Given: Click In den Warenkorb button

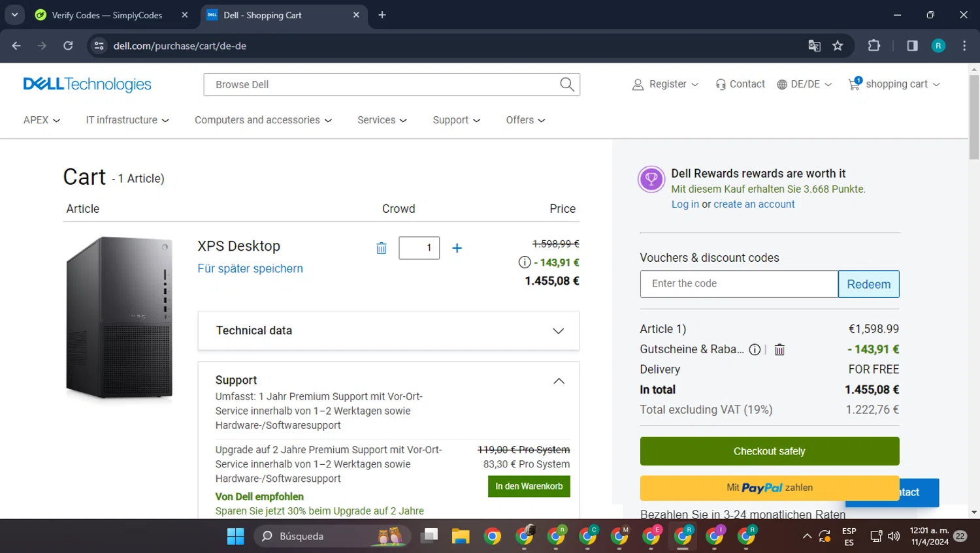Looking at the screenshot, I should tap(529, 486).
